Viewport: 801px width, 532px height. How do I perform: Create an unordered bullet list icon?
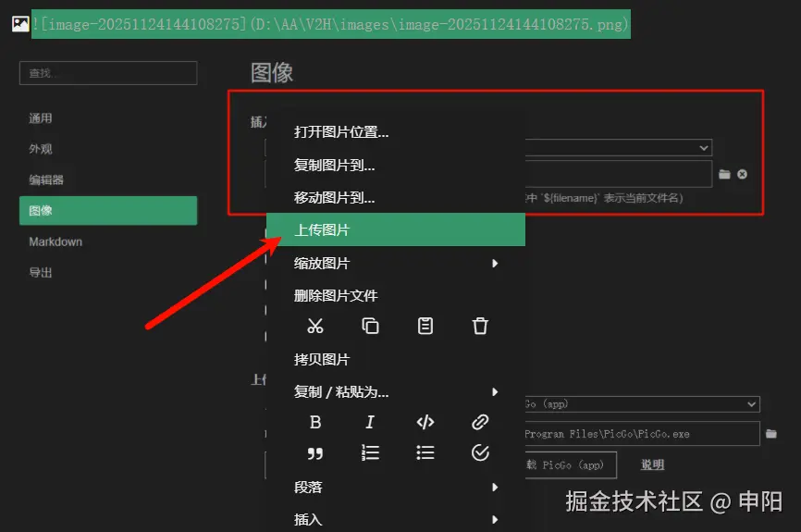pos(425,452)
